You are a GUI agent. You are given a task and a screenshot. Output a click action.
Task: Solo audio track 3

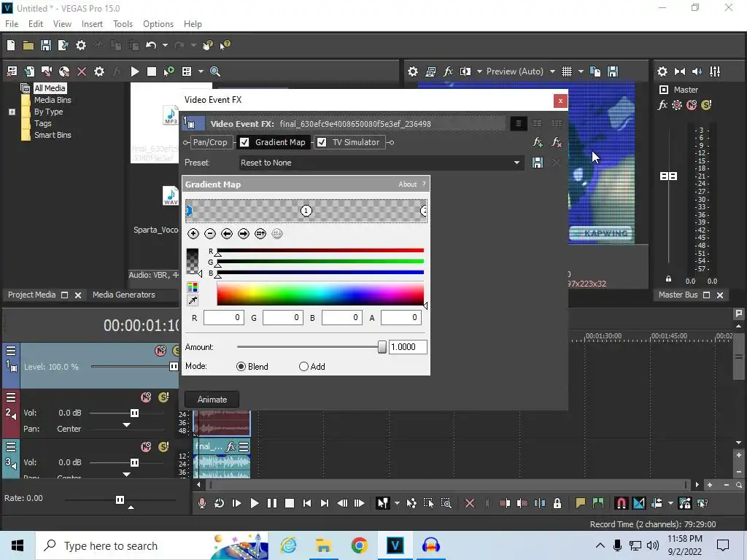(x=163, y=447)
